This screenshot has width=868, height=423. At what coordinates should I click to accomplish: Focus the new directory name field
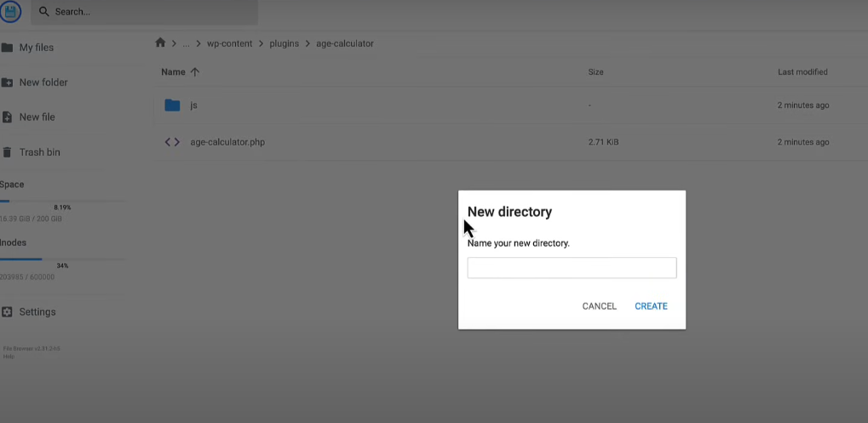tap(572, 268)
